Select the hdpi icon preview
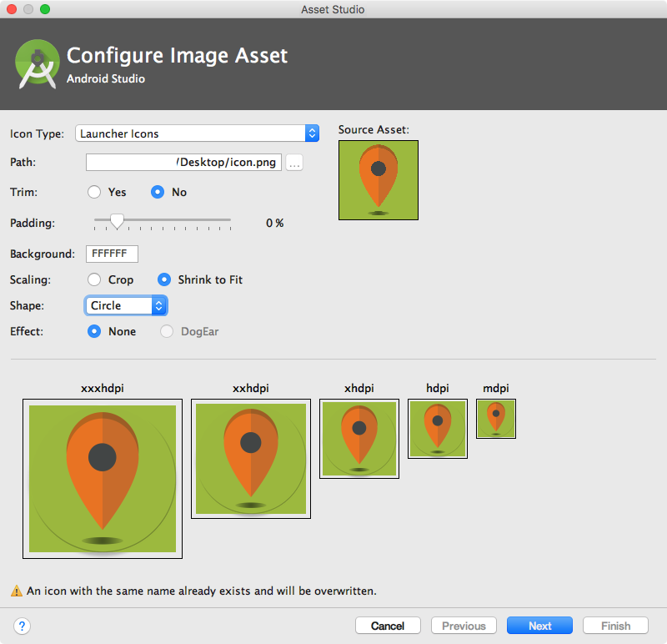667x644 pixels. [x=438, y=428]
